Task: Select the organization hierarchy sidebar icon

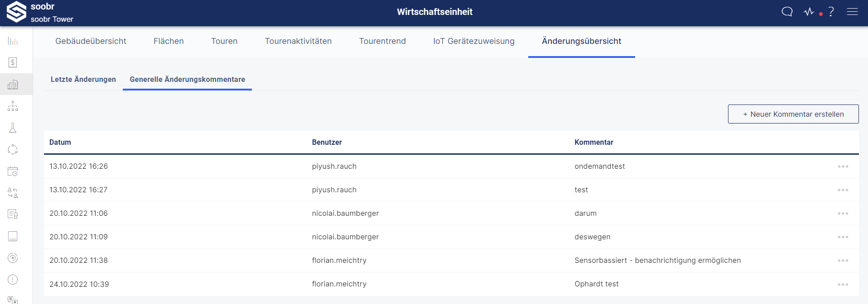Action: [13, 106]
